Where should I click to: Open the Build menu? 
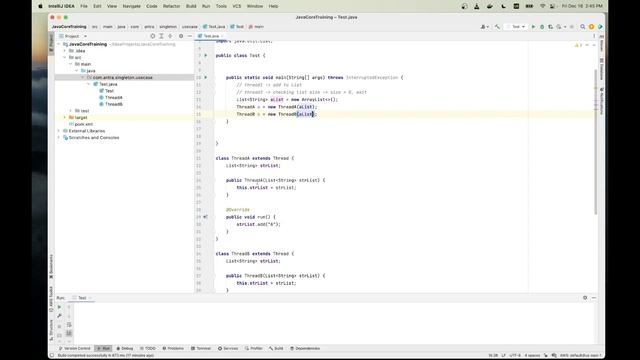point(191,6)
